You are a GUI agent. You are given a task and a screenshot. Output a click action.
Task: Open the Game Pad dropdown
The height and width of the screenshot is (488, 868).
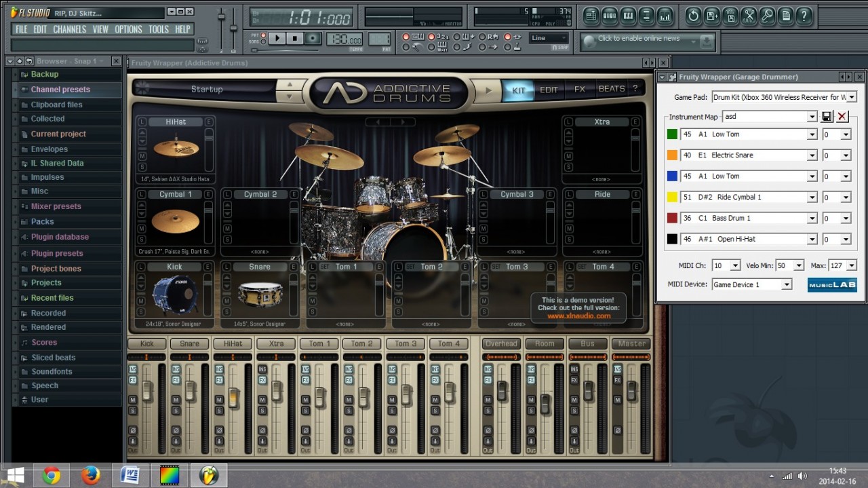[852, 97]
